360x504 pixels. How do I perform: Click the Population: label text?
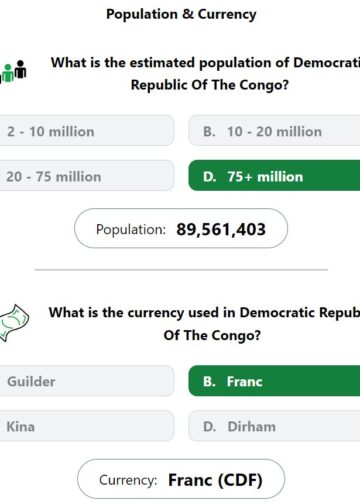[131, 230]
